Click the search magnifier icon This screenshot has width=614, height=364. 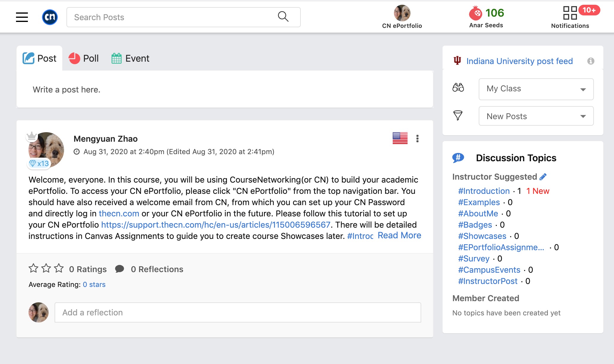(283, 17)
